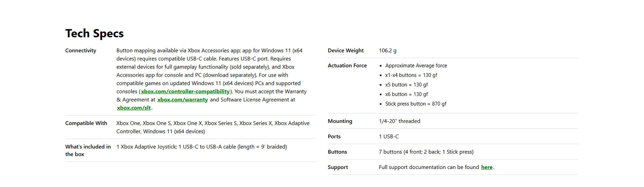This screenshot has width=644, height=187.
Task: Click the Ports label
Action: (x=334, y=137)
